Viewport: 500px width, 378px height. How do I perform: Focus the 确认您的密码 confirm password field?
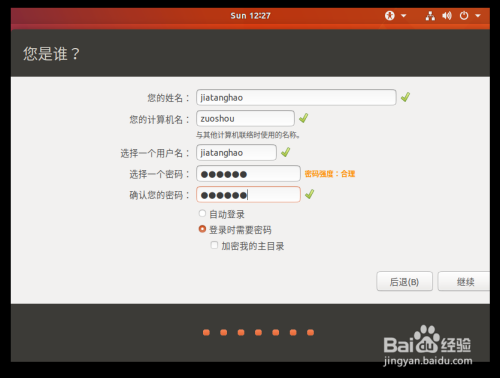click(248, 195)
